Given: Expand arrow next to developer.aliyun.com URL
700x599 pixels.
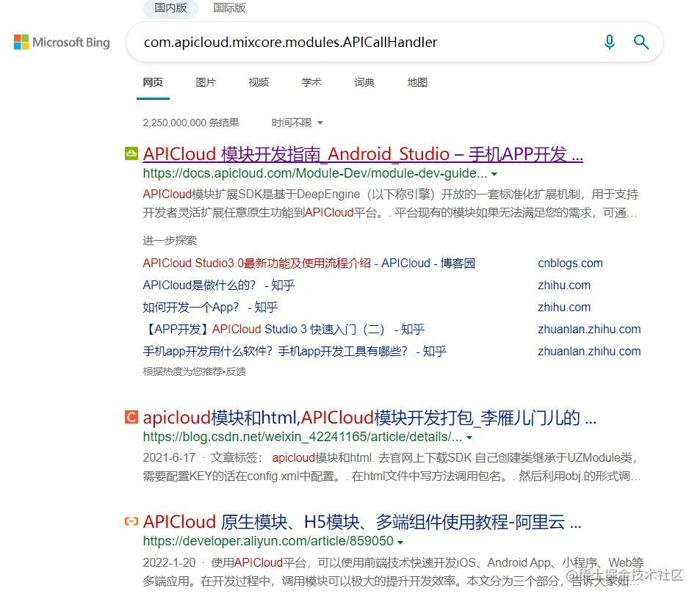Looking at the screenshot, I should point(400,542).
